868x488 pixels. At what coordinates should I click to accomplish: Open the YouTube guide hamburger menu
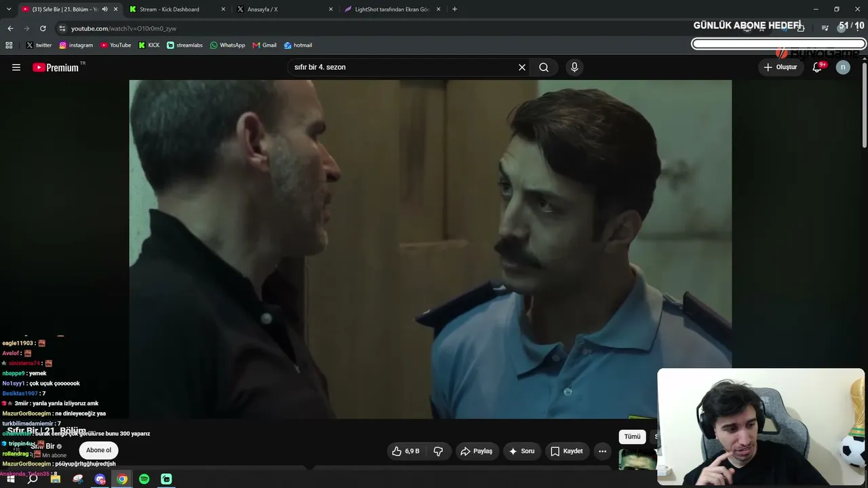[16, 67]
